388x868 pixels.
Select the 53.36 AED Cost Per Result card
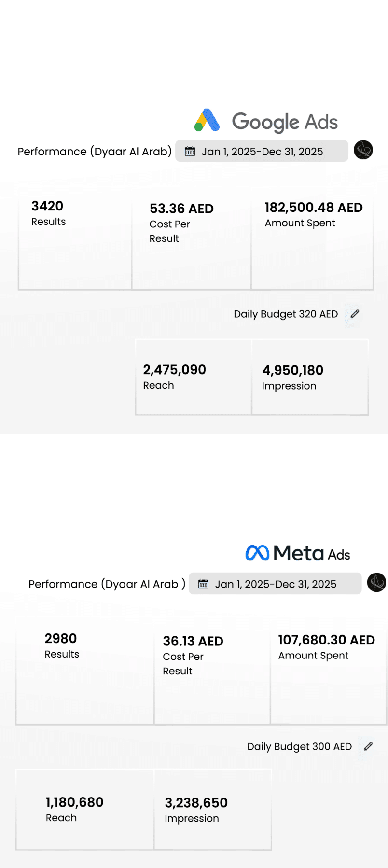pyautogui.click(x=191, y=240)
